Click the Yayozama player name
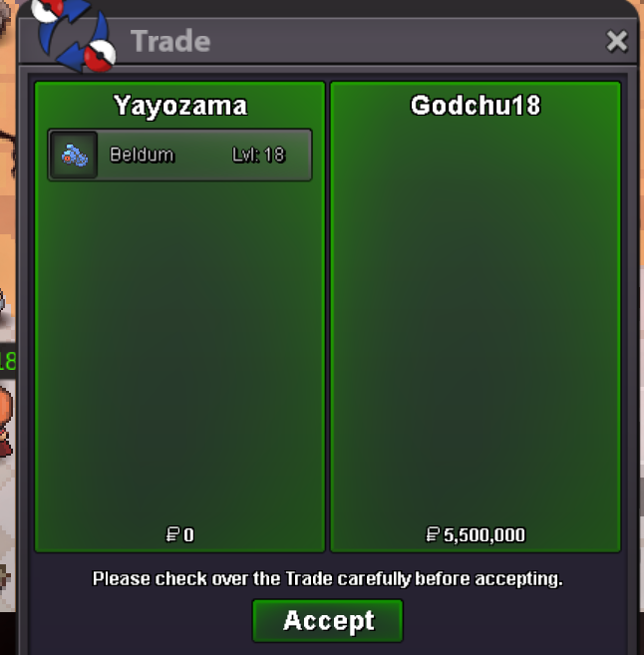 (180, 106)
